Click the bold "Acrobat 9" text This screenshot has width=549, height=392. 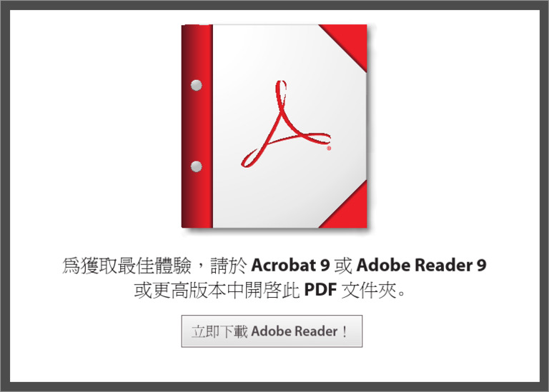point(291,265)
